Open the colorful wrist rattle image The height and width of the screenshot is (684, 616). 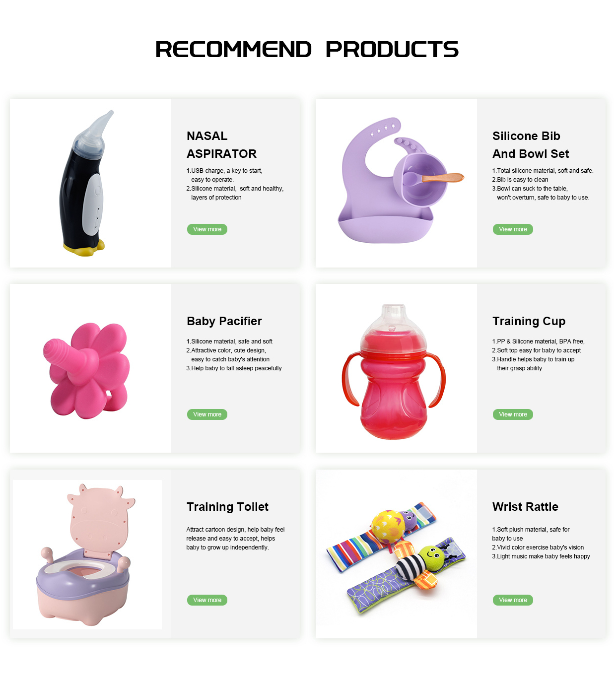[396, 554]
